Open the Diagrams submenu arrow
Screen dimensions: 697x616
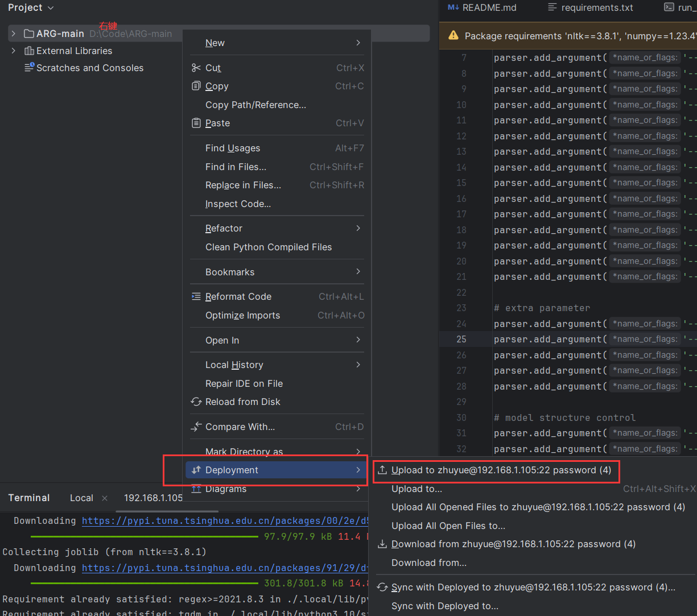click(358, 489)
